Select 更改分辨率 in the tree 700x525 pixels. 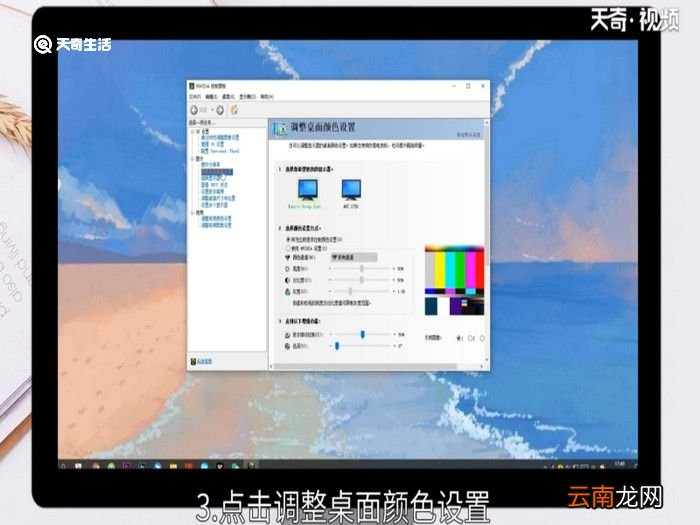pyautogui.click(x=210, y=165)
